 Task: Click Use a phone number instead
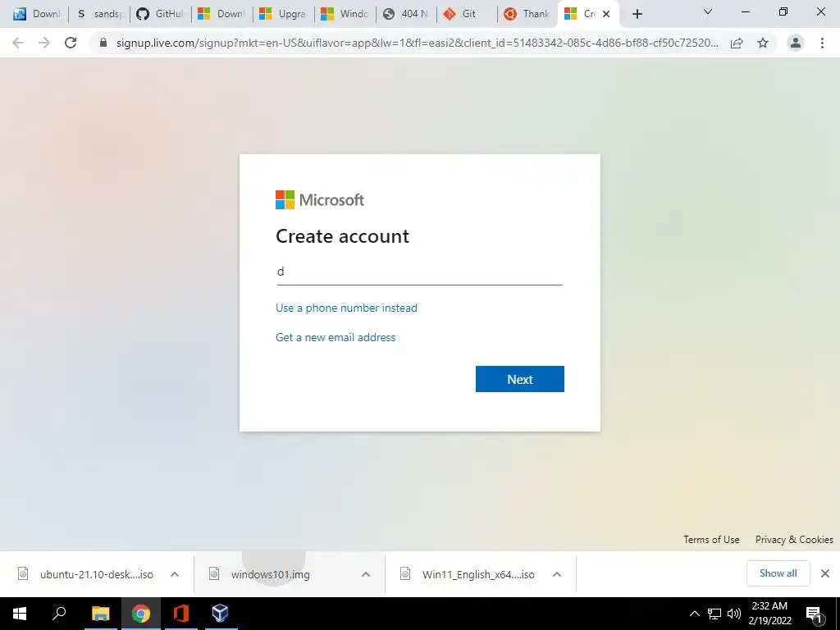(x=346, y=308)
